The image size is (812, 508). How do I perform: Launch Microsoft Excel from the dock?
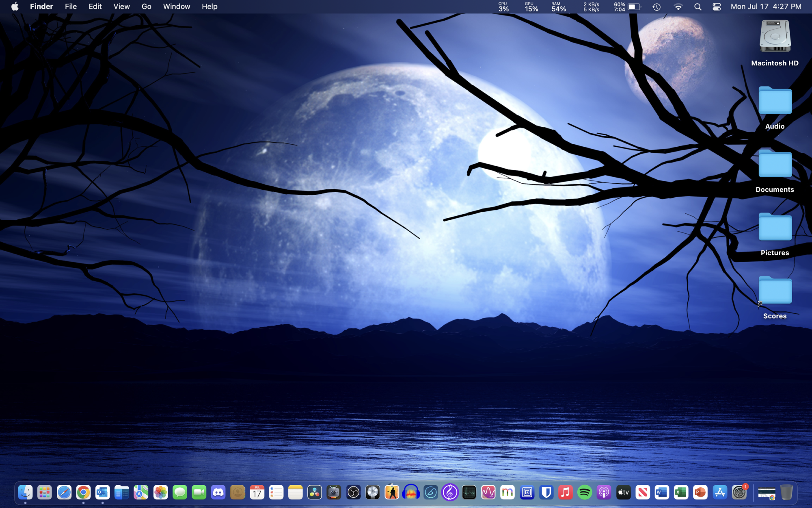coord(681,493)
